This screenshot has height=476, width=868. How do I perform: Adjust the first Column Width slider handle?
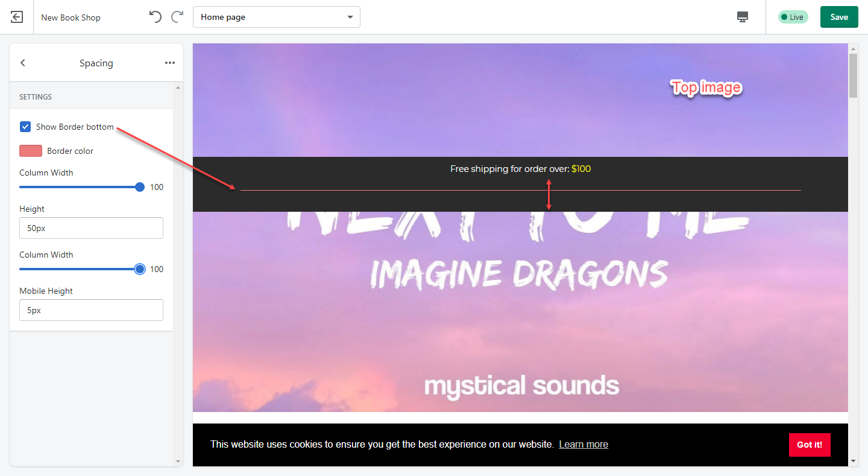(140, 187)
